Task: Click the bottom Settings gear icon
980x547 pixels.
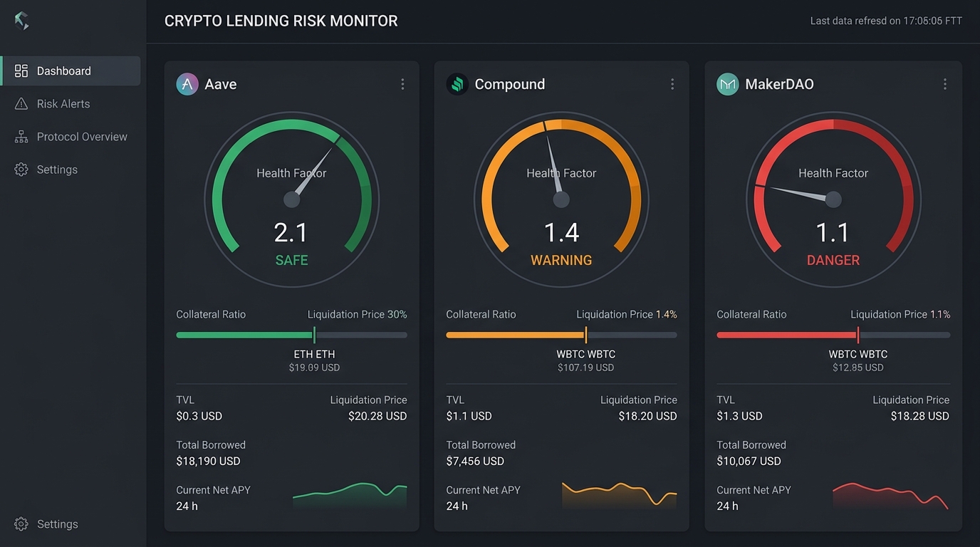Action: coord(21,524)
